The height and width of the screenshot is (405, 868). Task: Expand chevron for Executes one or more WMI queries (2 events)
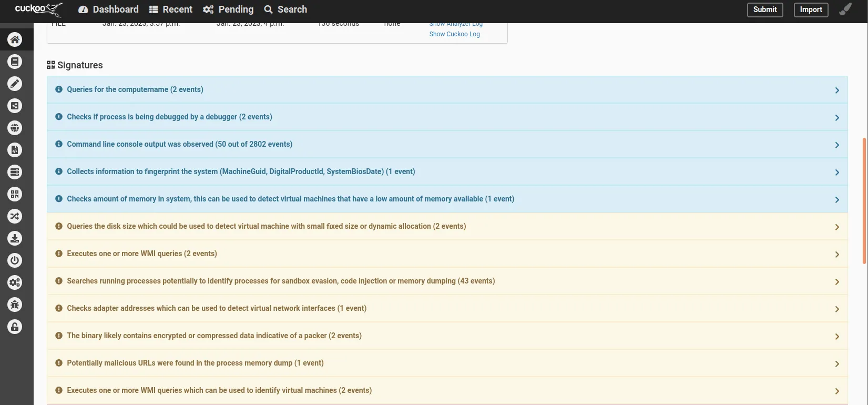(837, 255)
